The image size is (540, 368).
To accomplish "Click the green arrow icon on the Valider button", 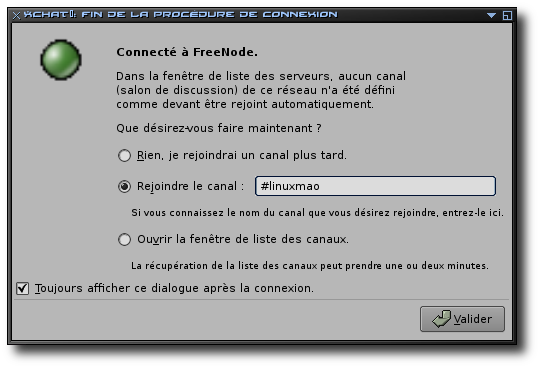I will pyautogui.click(x=442, y=319).
